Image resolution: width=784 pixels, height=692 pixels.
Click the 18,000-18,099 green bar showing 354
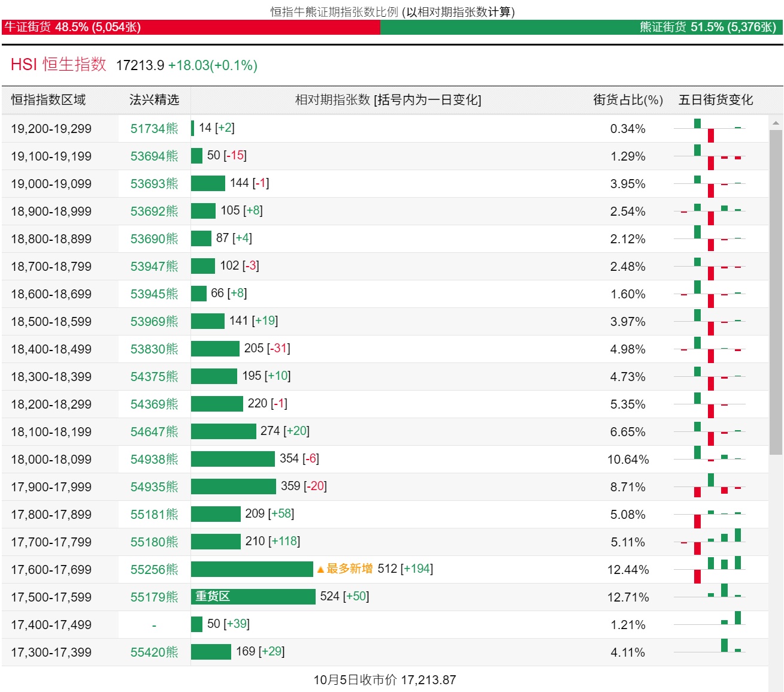(x=232, y=459)
